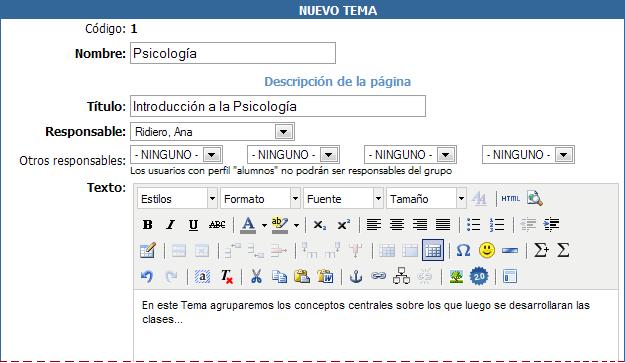Insert a horizontal rule line

click(510, 251)
